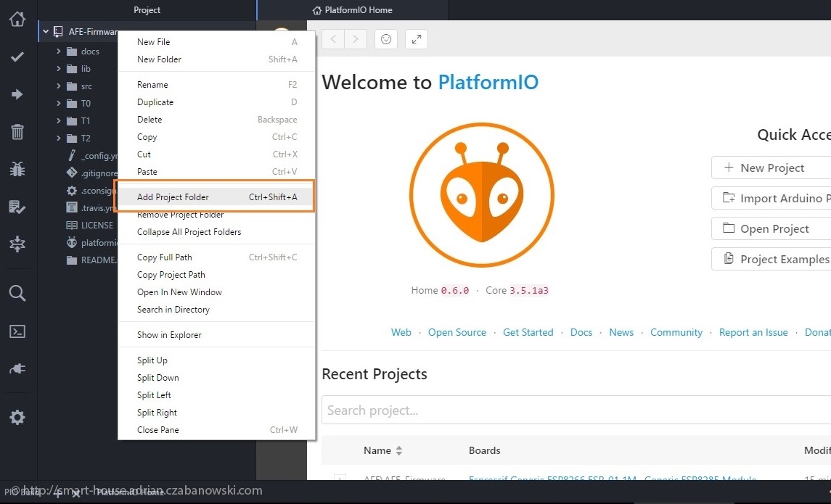Choose Split Right from context menu
The width and height of the screenshot is (831, 504).
pos(217,413)
